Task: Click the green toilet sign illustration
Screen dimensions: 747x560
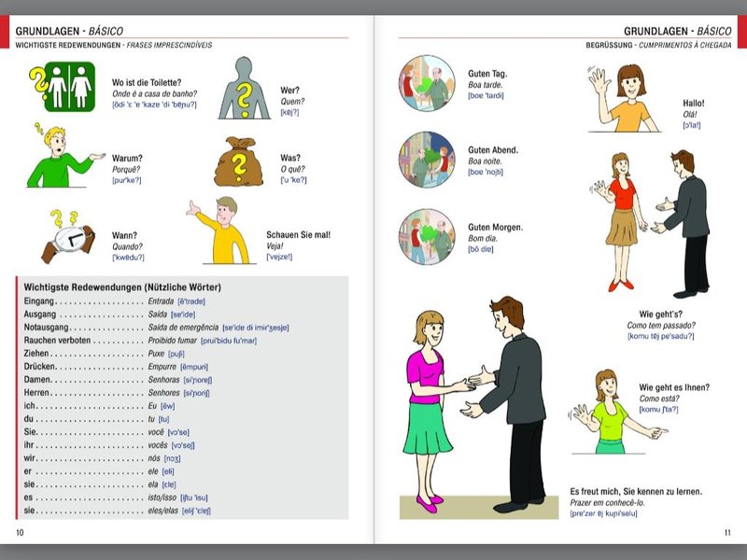Action: pyautogui.click(x=63, y=87)
